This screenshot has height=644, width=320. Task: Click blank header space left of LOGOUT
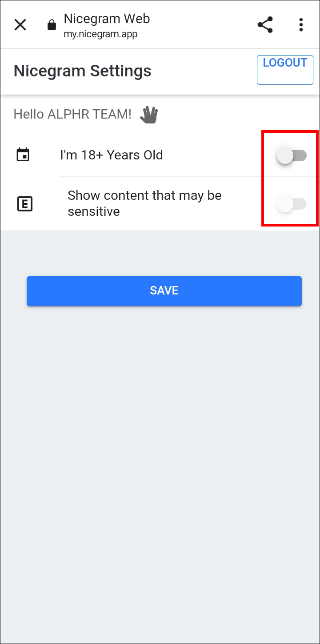click(204, 71)
